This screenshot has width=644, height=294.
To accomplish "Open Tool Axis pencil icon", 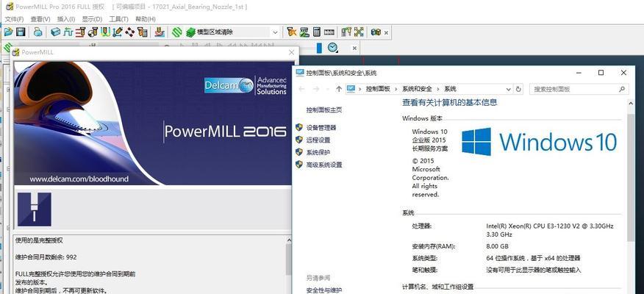I will pyautogui.click(x=118, y=32).
